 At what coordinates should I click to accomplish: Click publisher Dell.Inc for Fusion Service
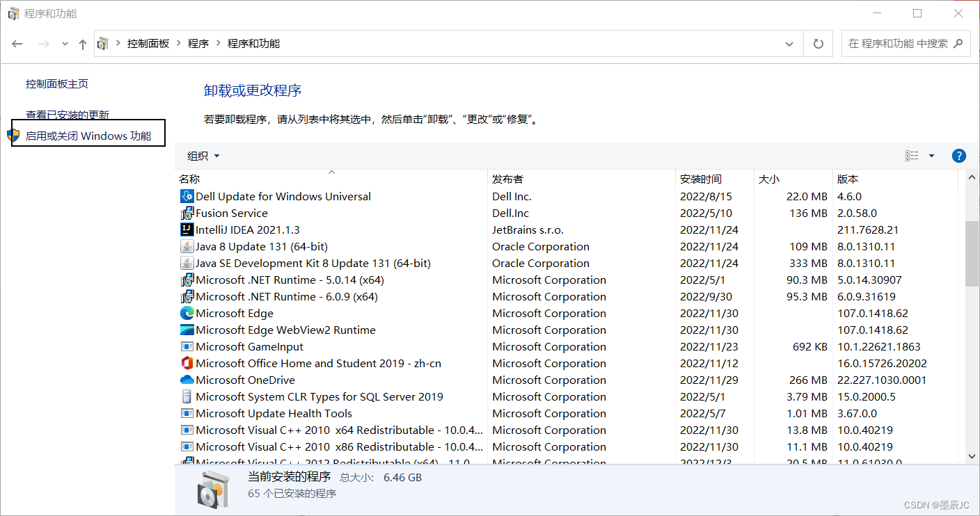(x=510, y=213)
